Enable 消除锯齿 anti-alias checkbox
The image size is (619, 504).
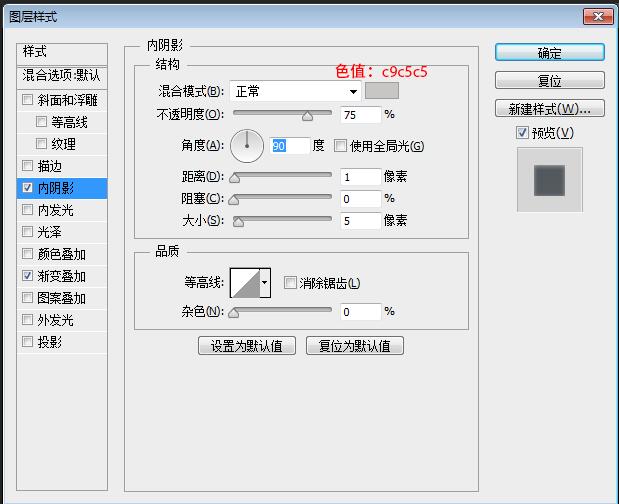point(290,283)
